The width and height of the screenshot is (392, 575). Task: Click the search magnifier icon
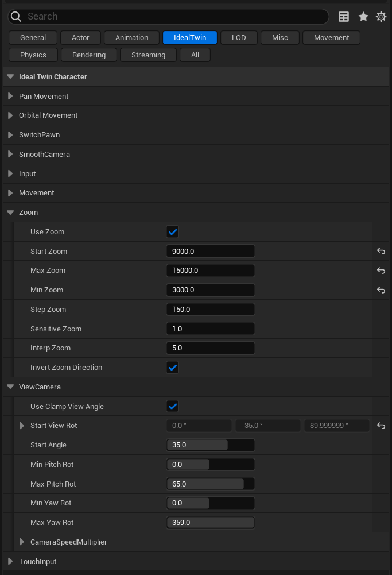point(16,17)
